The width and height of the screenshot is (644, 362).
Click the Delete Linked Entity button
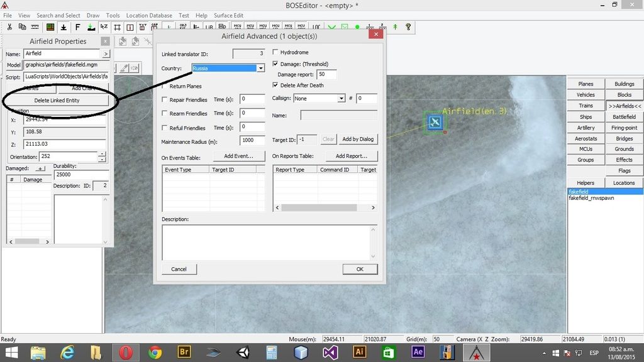coord(57,101)
